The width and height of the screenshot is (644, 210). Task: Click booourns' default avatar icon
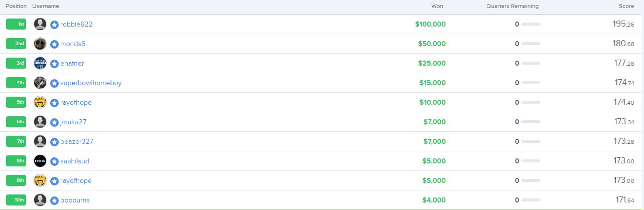click(40, 200)
